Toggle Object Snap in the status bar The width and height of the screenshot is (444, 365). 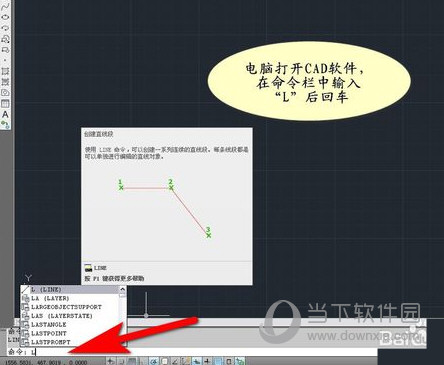[x=164, y=361]
